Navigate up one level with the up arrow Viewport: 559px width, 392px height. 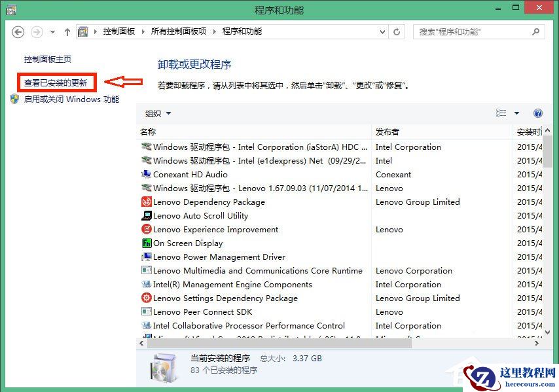point(67,31)
